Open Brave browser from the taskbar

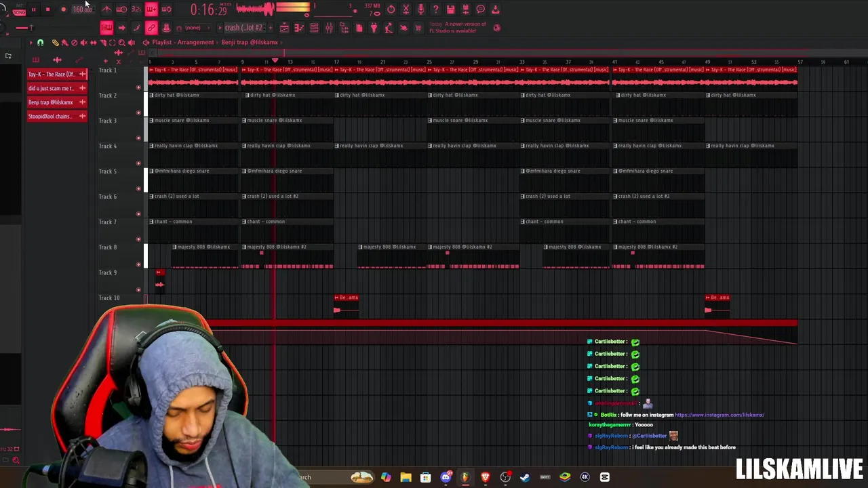coord(486,477)
